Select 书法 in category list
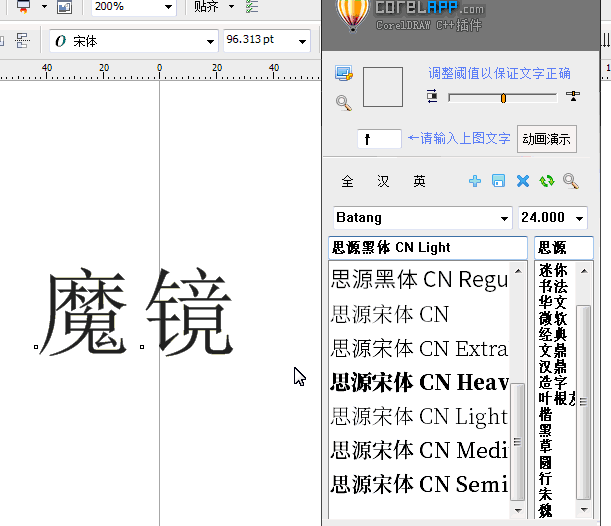Image resolution: width=611 pixels, height=526 pixels. 553,286
